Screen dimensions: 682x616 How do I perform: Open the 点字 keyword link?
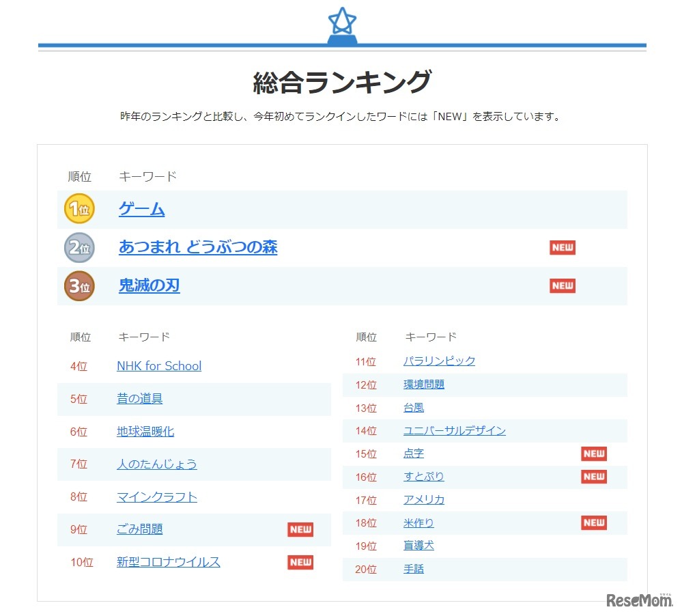pos(414,453)
